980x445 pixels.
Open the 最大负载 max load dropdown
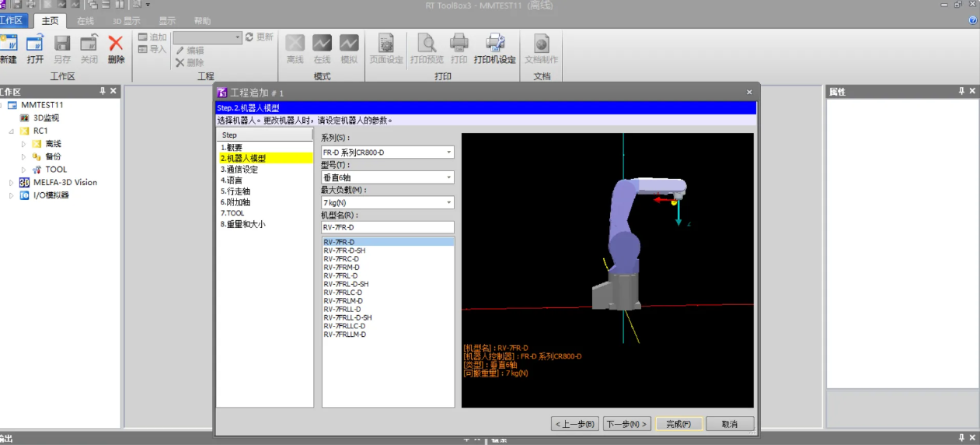(x=448, y=202)
